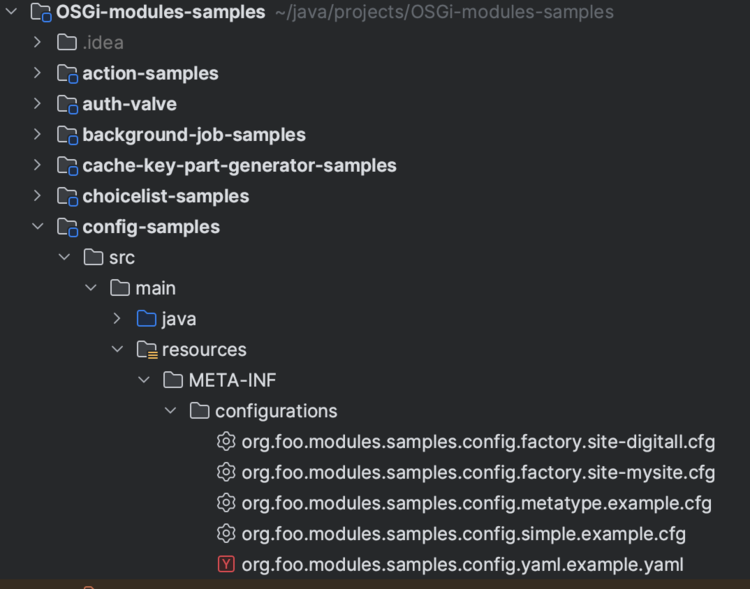This screenshot has width=750, height=589.
Task: Collapse the OSGi-modules-samples project root
Action: pos(12,13)
